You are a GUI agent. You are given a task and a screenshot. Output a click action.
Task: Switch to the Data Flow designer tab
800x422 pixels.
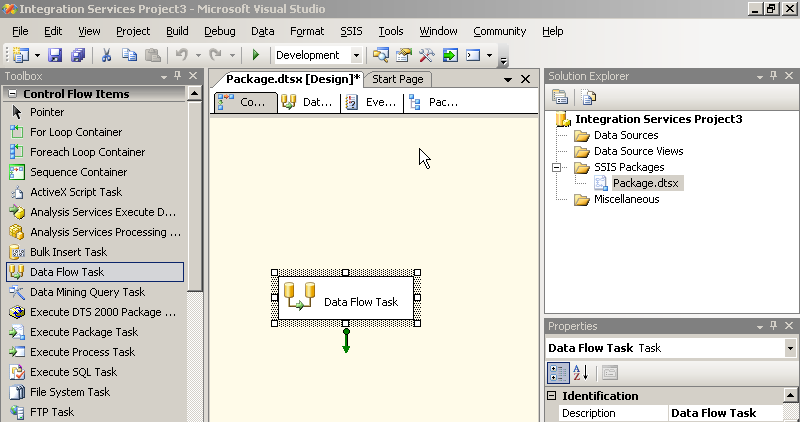pyautogui.click(x=308, y=102)
